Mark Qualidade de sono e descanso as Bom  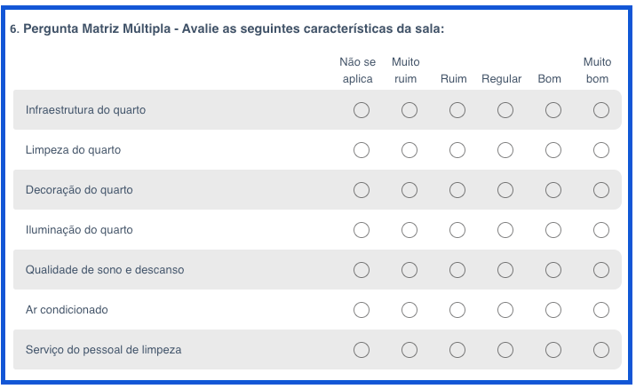pos(553,270)
